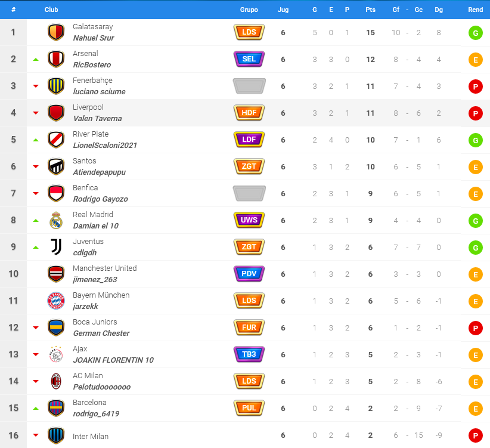Open manager profile LionelScaloni2021
Viewport: 490px width, 448px height.
point(105,146)
